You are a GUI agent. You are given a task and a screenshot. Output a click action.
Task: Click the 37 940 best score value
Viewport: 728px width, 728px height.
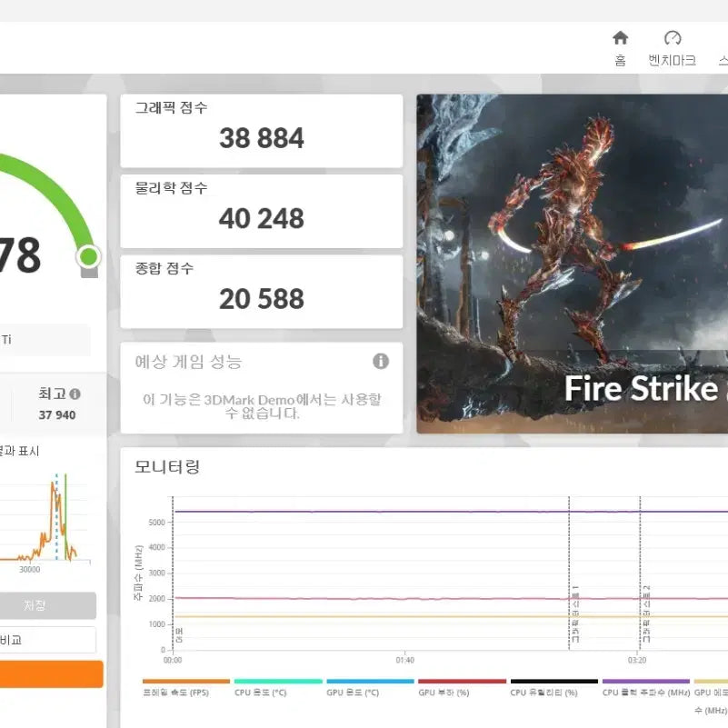point(56,414)
